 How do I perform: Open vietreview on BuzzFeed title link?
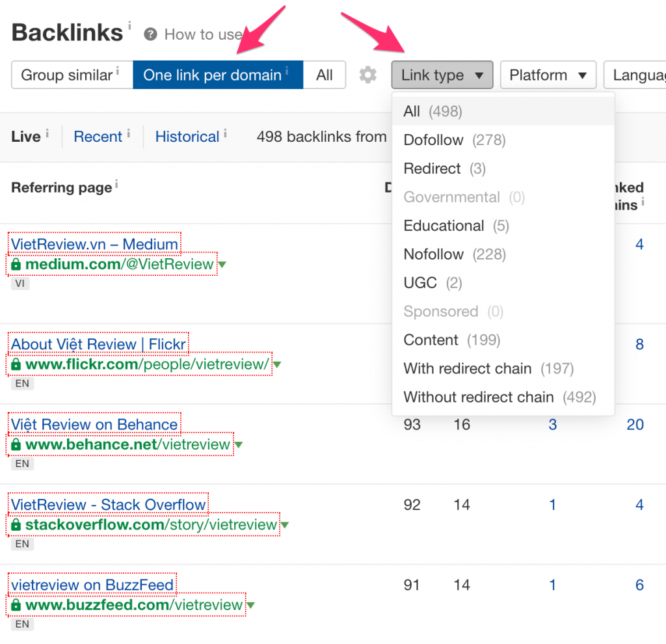[92, 585]
